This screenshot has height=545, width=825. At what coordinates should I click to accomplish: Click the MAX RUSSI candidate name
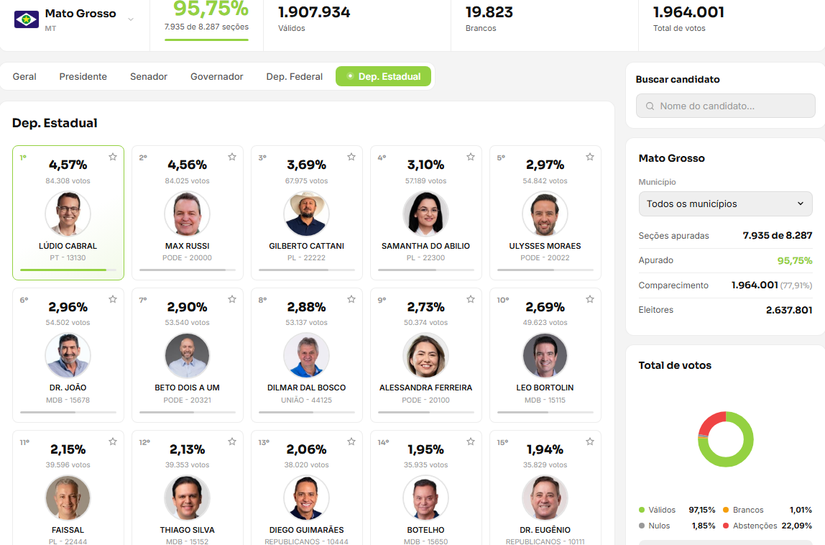(187, 246)
